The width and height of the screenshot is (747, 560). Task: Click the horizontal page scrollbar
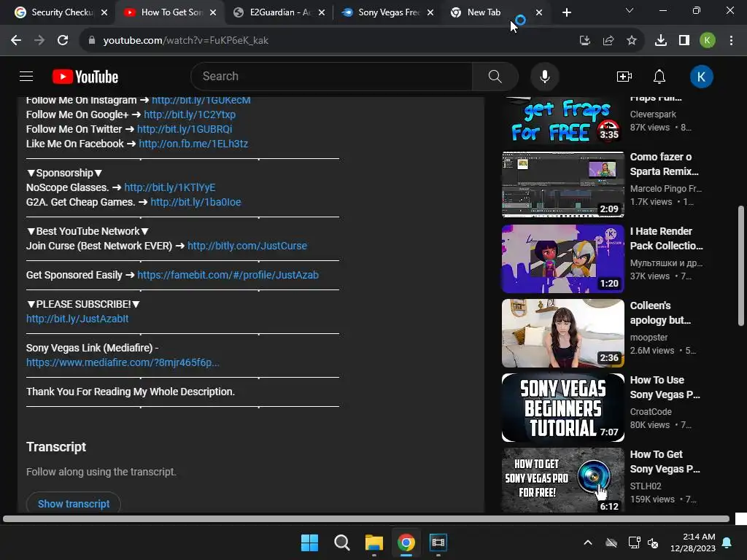click(366, 518)
